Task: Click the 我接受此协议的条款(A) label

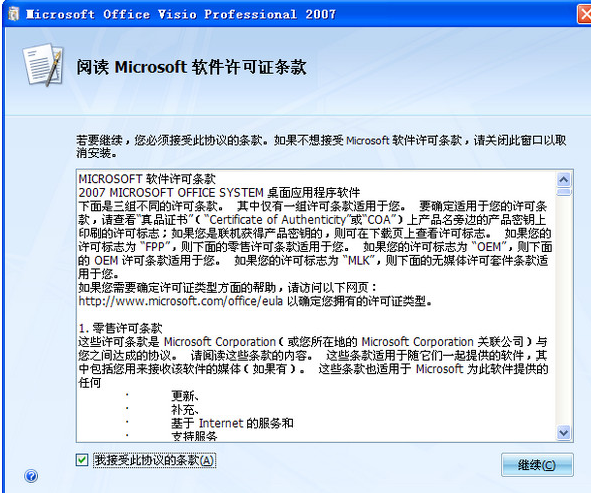Action: 154,460
